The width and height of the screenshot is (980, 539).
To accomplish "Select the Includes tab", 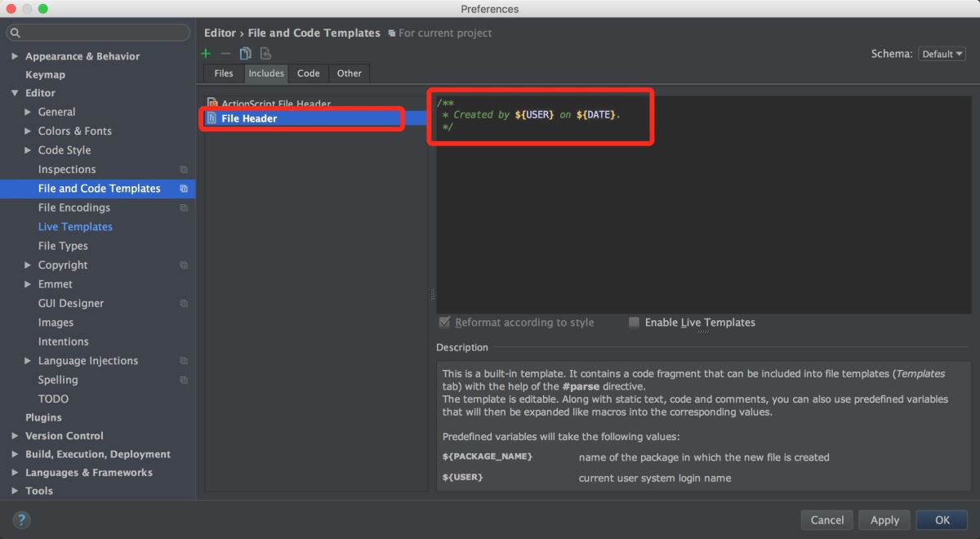I will pos(266,73).
